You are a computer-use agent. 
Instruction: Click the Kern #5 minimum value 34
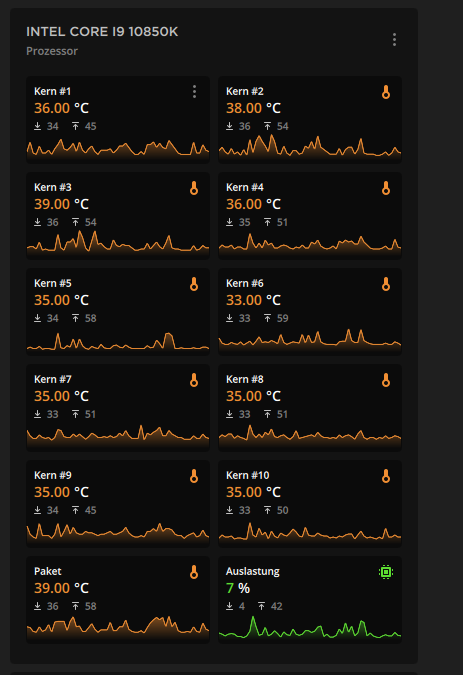[x=52, y=318]
